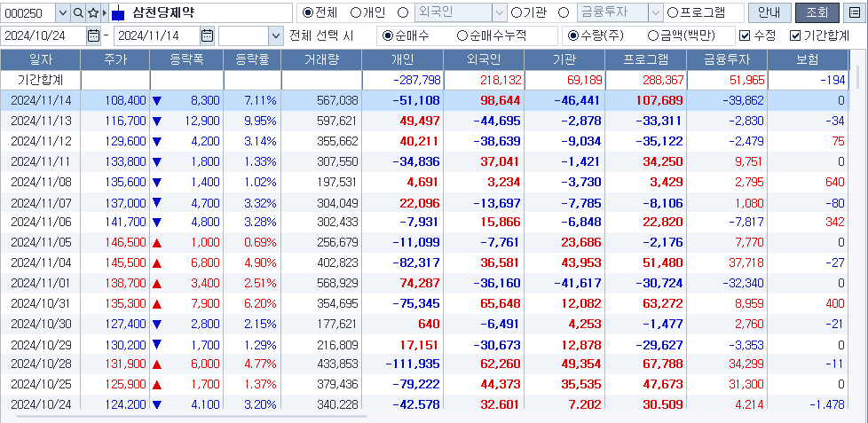Toggle the 수정 checkbox
This screenshot has height=423, width=868.
tap(746, 36)
